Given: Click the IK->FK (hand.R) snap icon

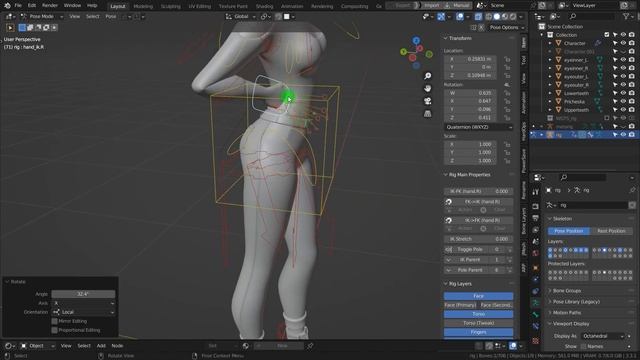Looking at the screenshot, I should point(449,220).
